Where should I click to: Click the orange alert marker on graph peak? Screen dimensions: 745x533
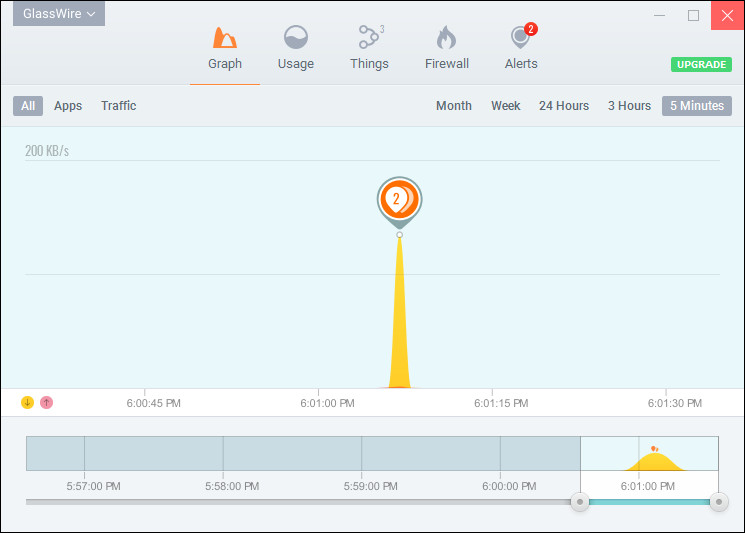pos(399,200)
